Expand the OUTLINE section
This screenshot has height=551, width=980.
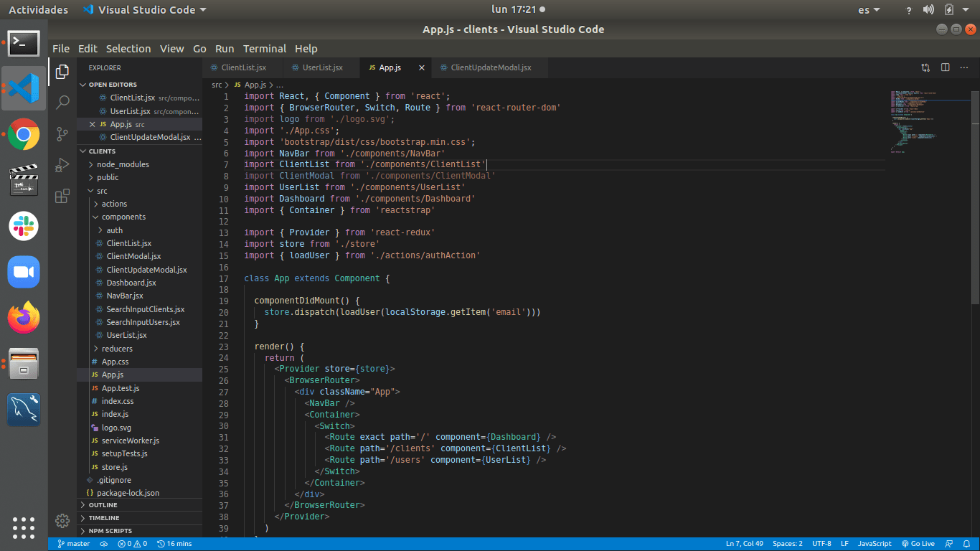(x=103, y=505)
